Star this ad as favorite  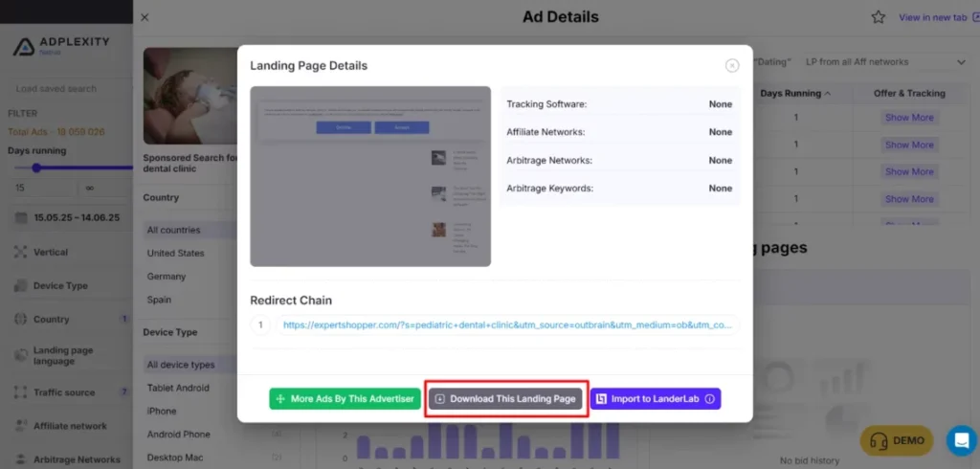point(879,17)
